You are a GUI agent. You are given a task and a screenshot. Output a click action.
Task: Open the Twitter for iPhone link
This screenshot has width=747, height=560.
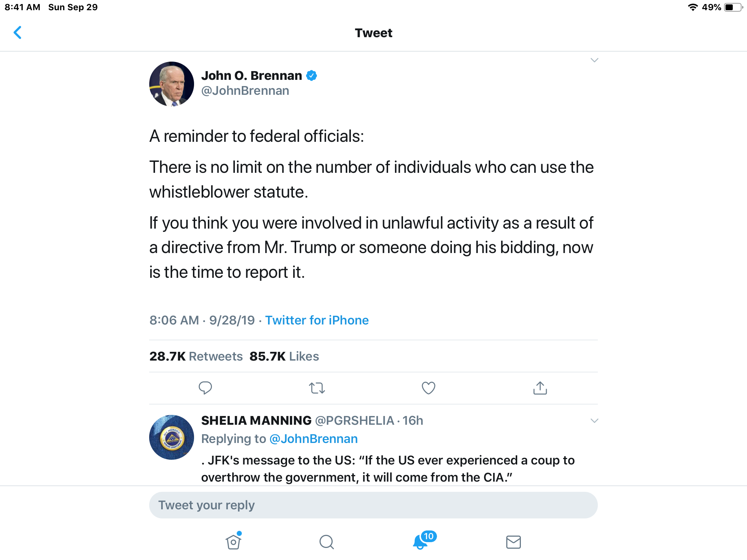(317, 320)
